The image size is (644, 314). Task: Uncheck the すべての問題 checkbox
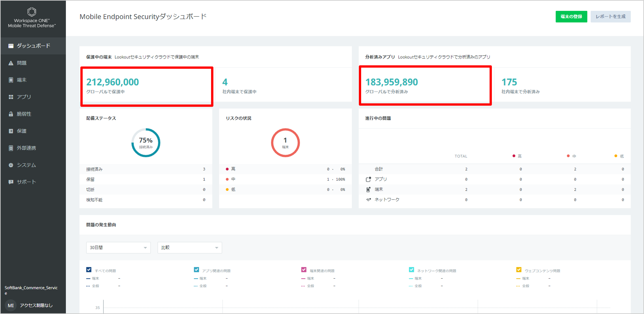(x=89, y=270)
